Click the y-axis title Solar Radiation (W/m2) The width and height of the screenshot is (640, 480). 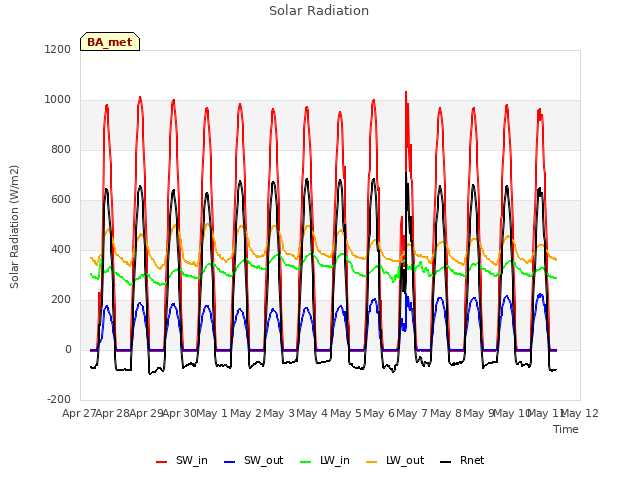coord(14,227)
